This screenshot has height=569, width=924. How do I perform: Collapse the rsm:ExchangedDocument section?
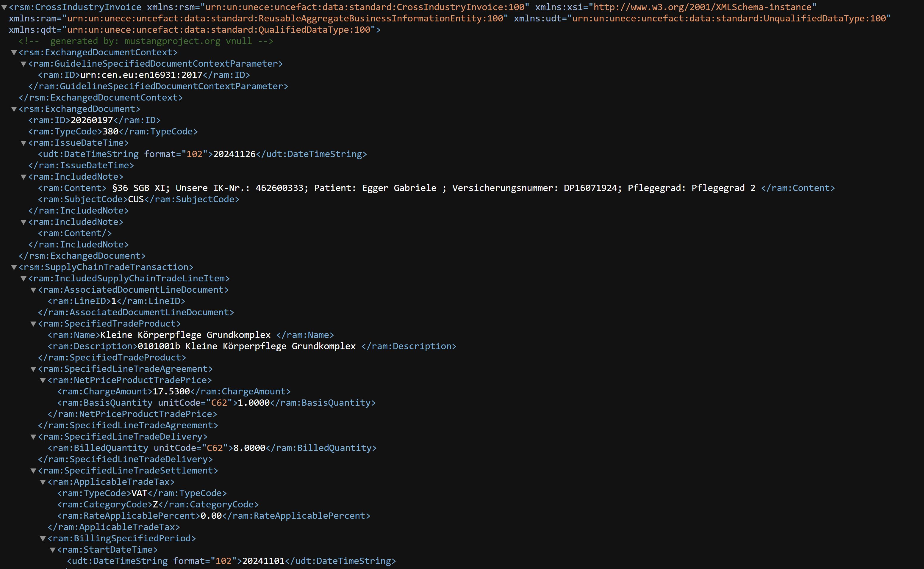tap(14, 109)
